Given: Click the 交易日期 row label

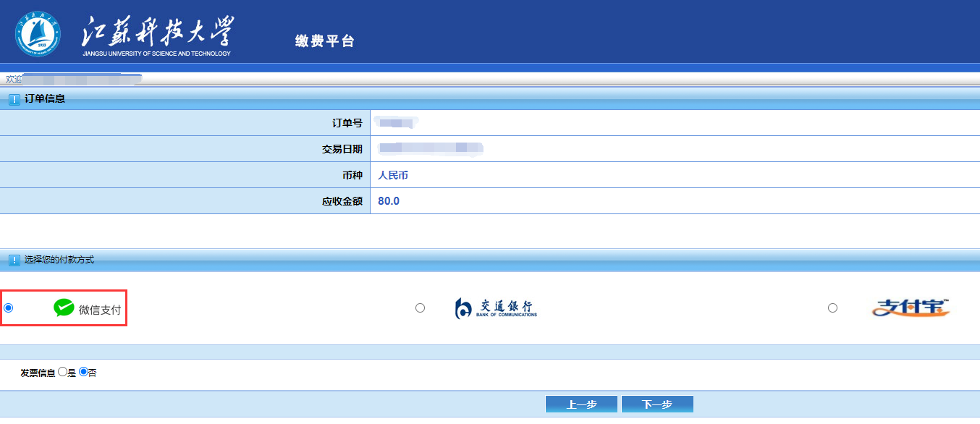Looking at the screenshot, I should (x=342, y=149).
